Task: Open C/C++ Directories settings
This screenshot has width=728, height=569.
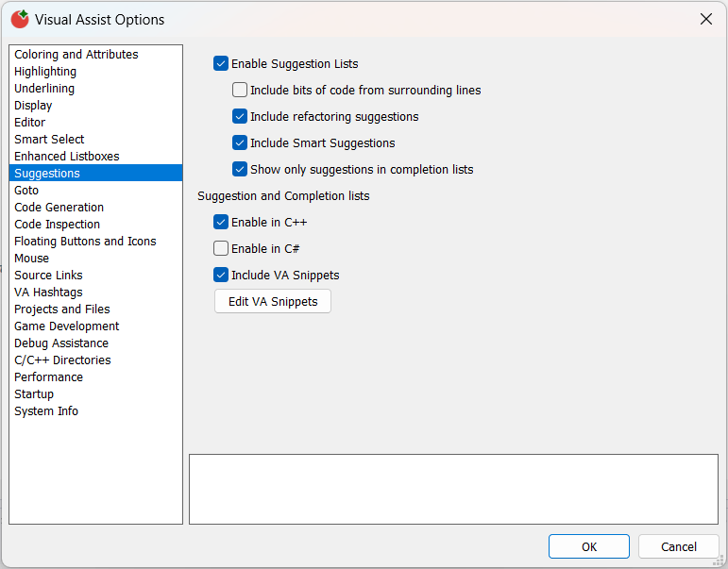Action: tap(62, 360)
